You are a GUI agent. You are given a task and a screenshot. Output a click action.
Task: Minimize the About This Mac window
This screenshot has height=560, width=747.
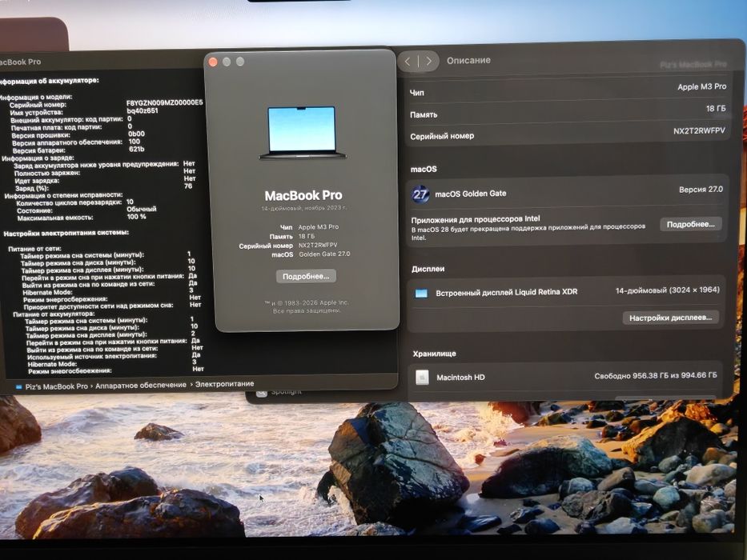(227, 62)
